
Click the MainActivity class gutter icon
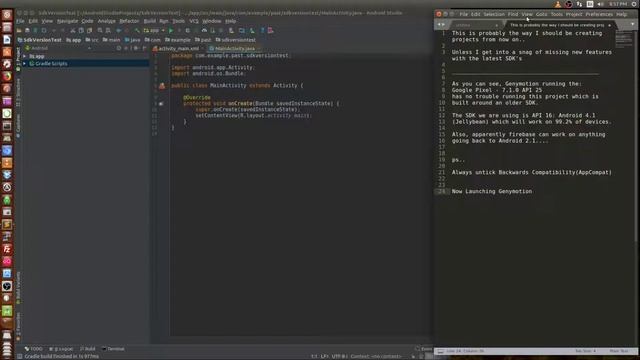pos(162,86)
